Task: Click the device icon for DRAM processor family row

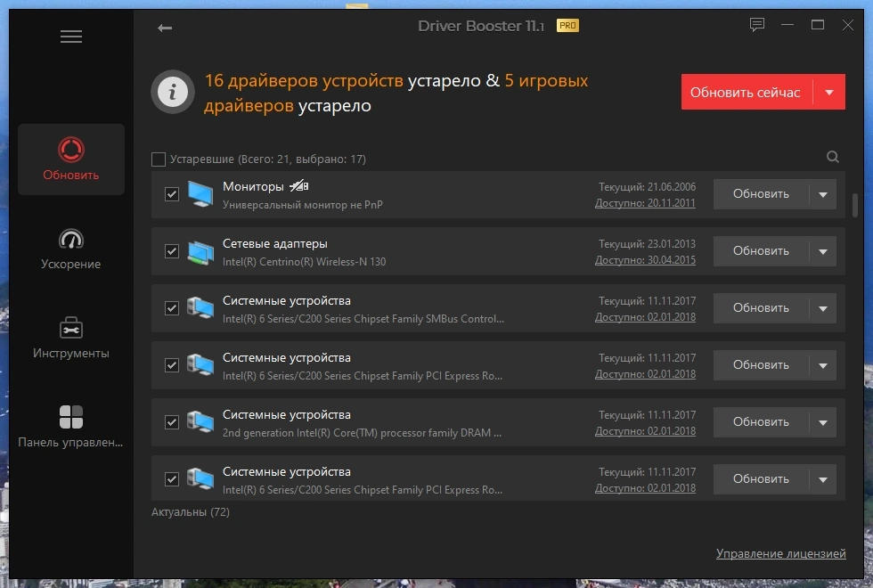Action: click(200, 422)
